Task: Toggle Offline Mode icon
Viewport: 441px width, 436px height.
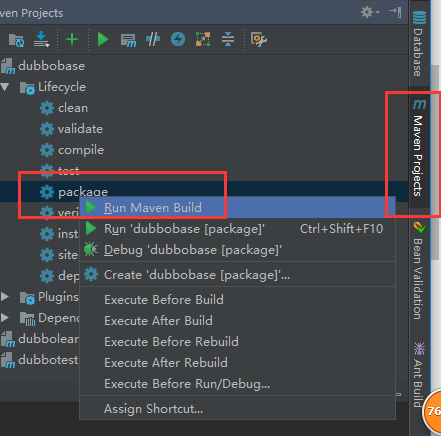Action: coord(153,39)
